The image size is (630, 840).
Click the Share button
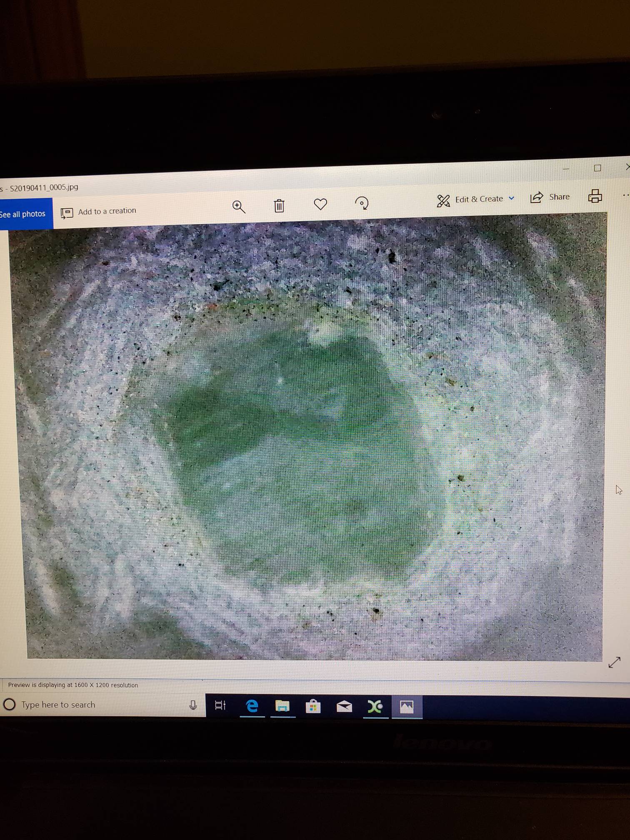coord(550,197)
